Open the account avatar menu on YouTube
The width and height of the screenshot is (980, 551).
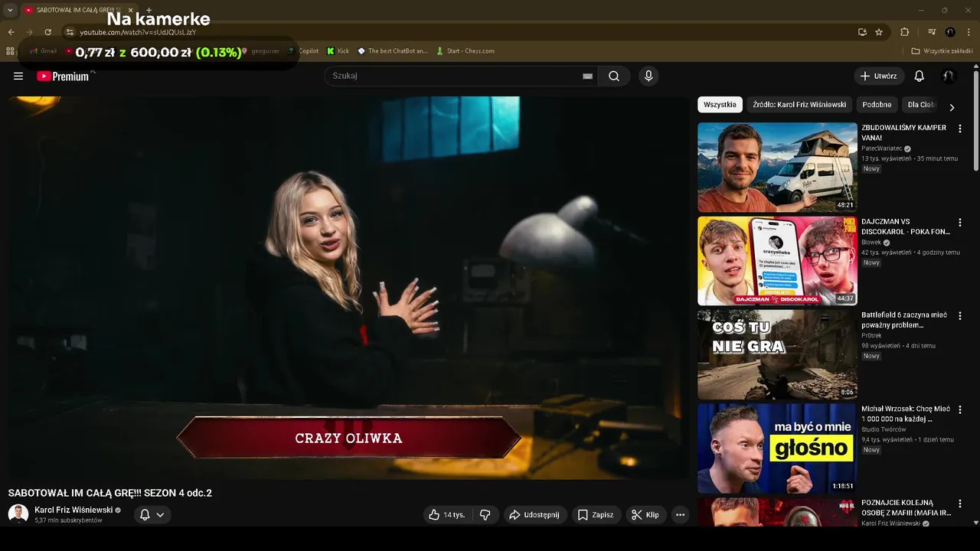(949, 76)
